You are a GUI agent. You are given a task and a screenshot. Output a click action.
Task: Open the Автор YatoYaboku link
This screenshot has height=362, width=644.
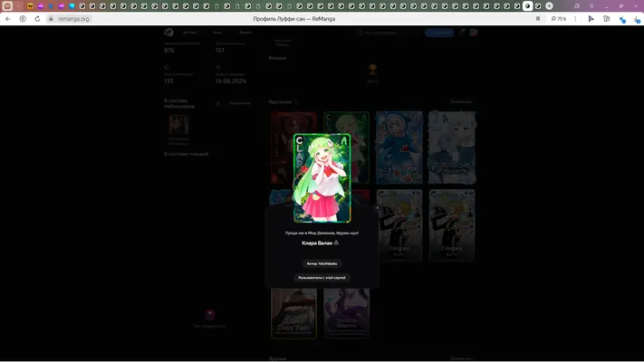coord(322,263)
